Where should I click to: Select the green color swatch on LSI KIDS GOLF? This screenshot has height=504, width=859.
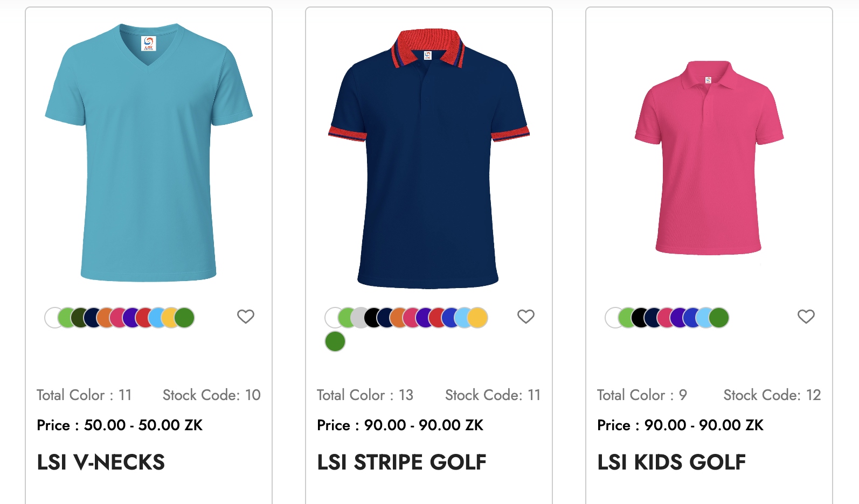627,318
